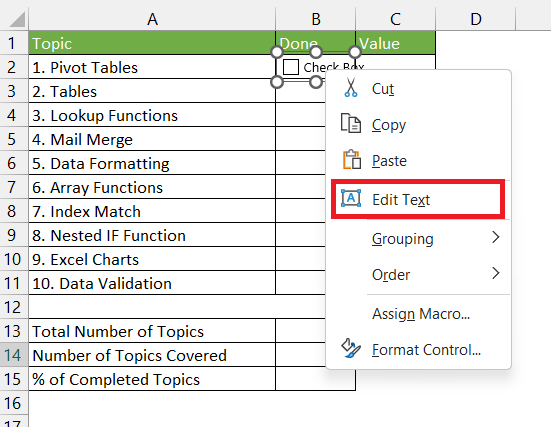The image size is (551, 427).
Task: Click the Format Control paintbrush icon
Action: [351, 348]
